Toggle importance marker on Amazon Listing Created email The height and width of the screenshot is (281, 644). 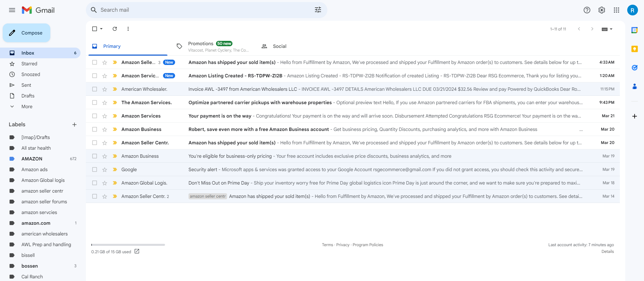tap(115, 76)
